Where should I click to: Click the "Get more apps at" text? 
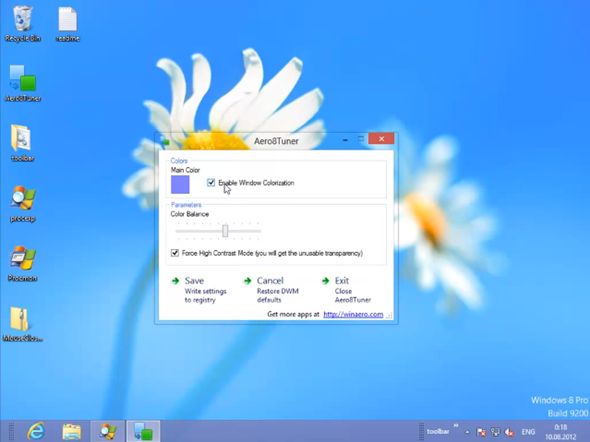coord(293,314)
